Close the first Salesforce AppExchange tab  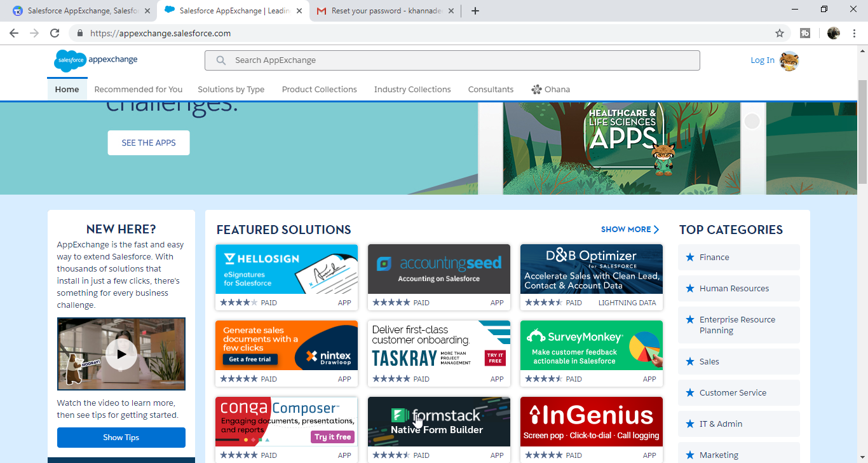[147, 11]
